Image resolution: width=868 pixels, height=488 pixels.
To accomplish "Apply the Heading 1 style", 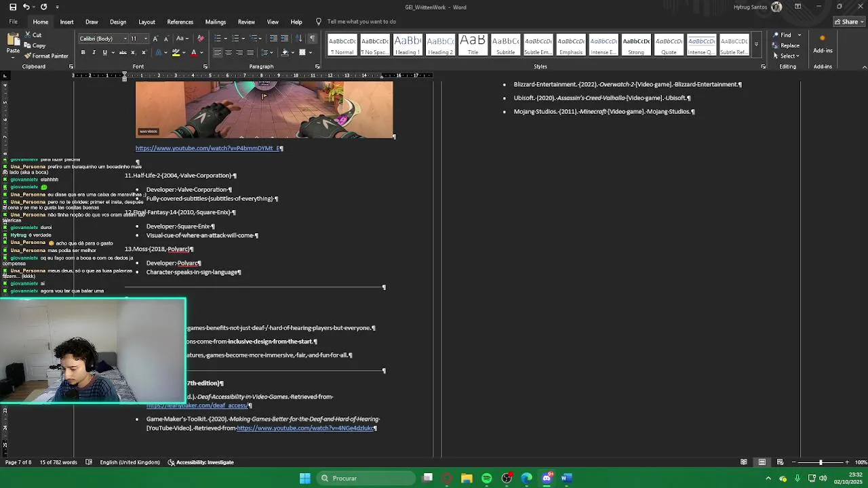I will click(x=408, y=45).
